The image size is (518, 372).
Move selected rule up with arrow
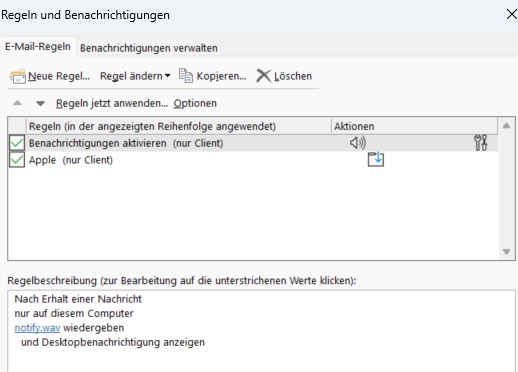pyautogui.click(x=17, y=103)
